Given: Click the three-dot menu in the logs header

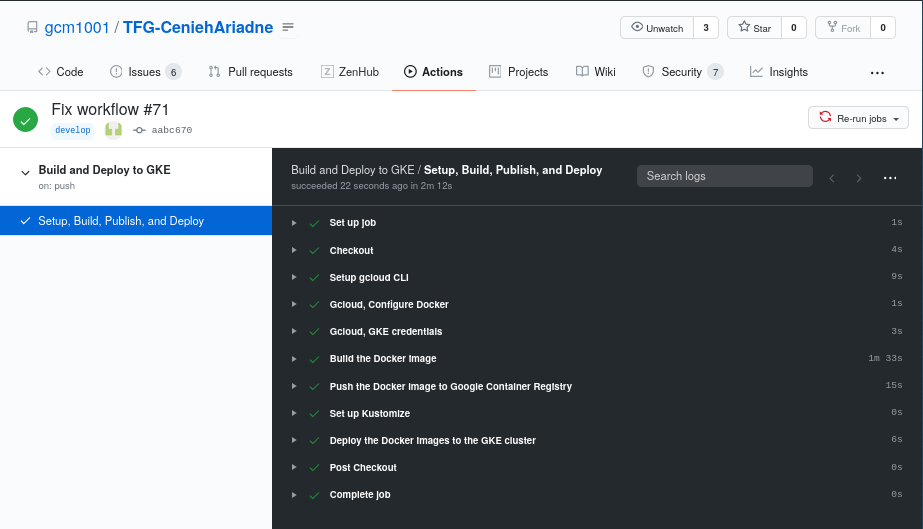Looking at the screenshot, I should pyautogui.click(x=889, y=178).
